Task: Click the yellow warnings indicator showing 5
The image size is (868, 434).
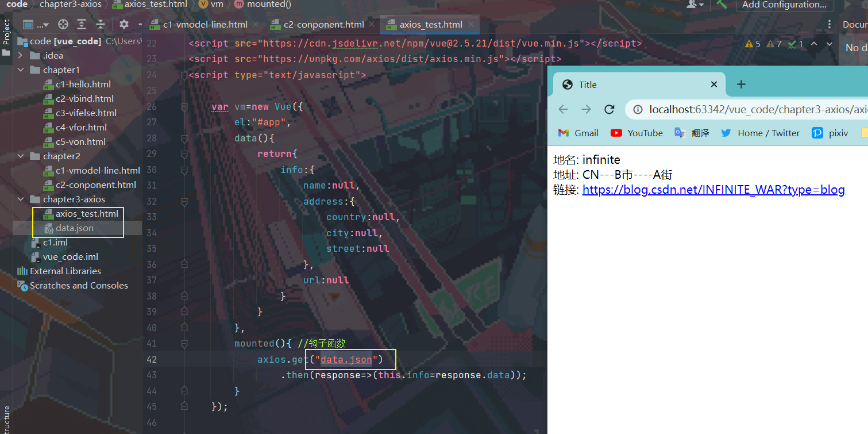Action: 753,44
